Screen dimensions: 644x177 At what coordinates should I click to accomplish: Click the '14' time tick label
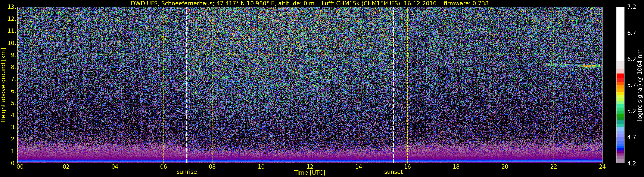pos(358,167)
